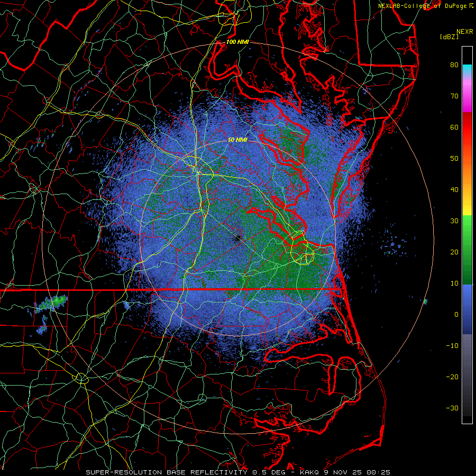Click the -20 value on the dBZ scale

[x=452, y=377]
